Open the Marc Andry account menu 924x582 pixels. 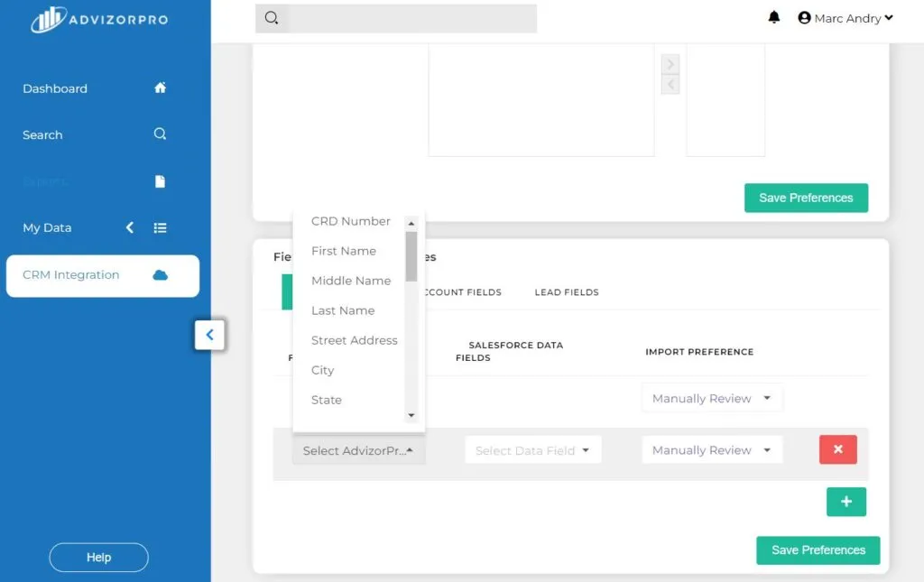[x=846, y=17]
